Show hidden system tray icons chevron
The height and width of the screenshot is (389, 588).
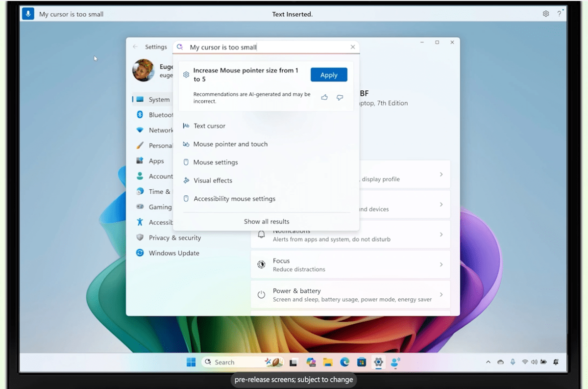(488, 362)
